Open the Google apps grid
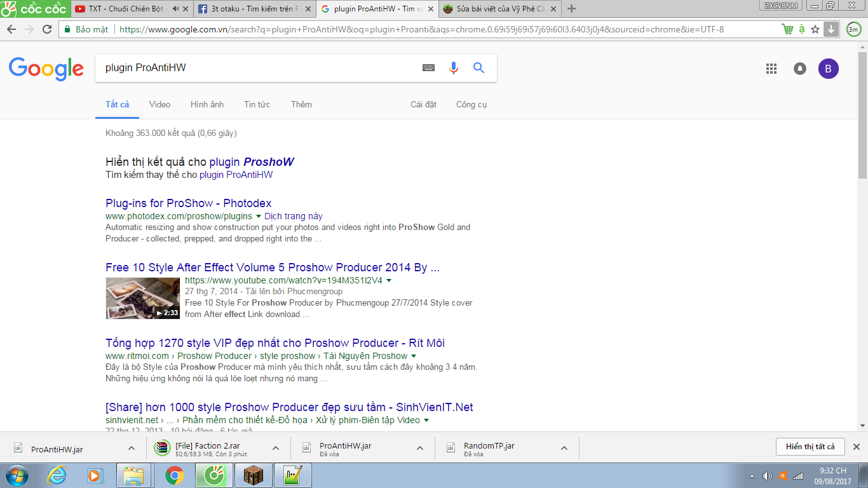 click(x=771, y=69)
